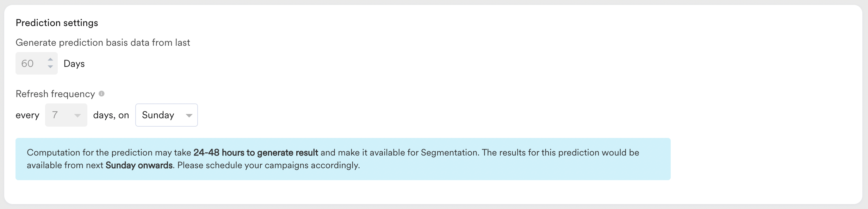Click the Generate prediction basis data label
This screenshot has height=209, width=868.
103,43
